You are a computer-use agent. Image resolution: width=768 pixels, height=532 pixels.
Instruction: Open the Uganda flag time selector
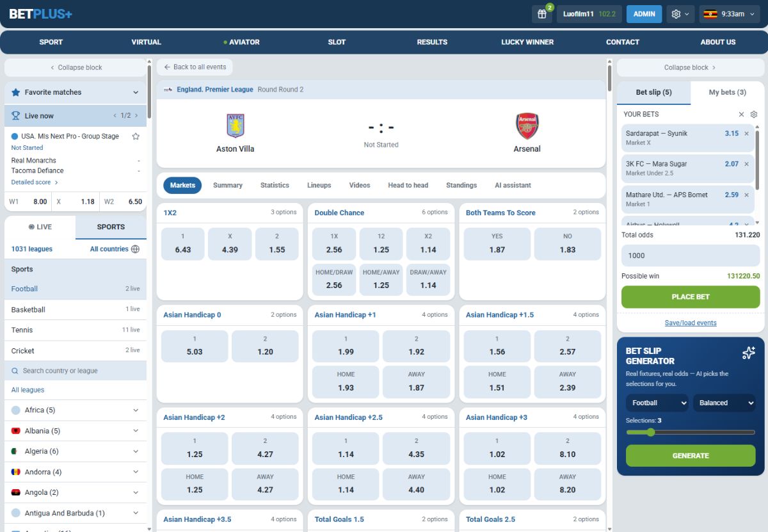pos(731,14)
